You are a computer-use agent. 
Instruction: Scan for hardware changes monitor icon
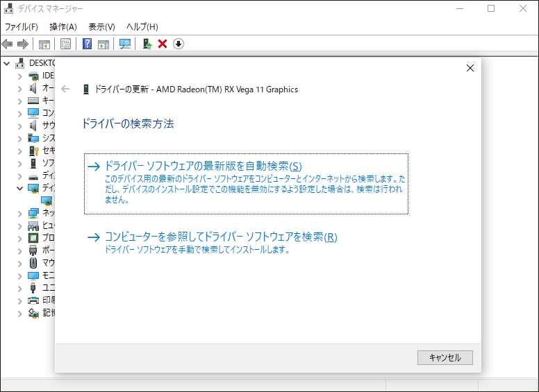click(125, 44)
